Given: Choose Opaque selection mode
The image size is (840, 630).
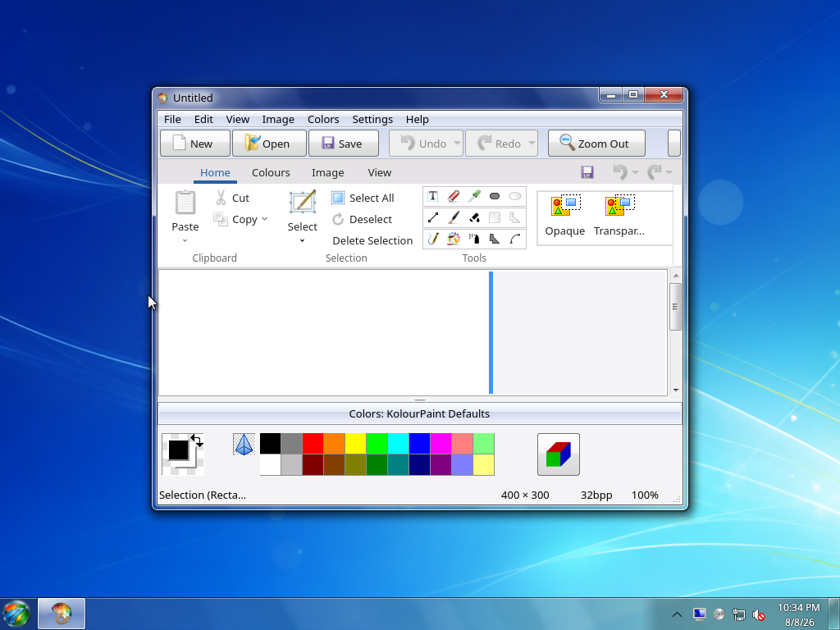Looking at the screenshot, I should (564, 216).
